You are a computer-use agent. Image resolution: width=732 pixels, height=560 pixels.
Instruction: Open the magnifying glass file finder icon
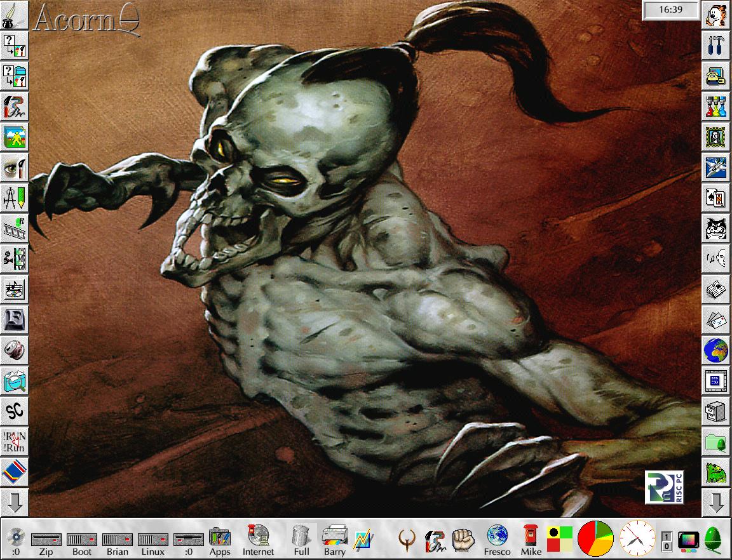14,380
